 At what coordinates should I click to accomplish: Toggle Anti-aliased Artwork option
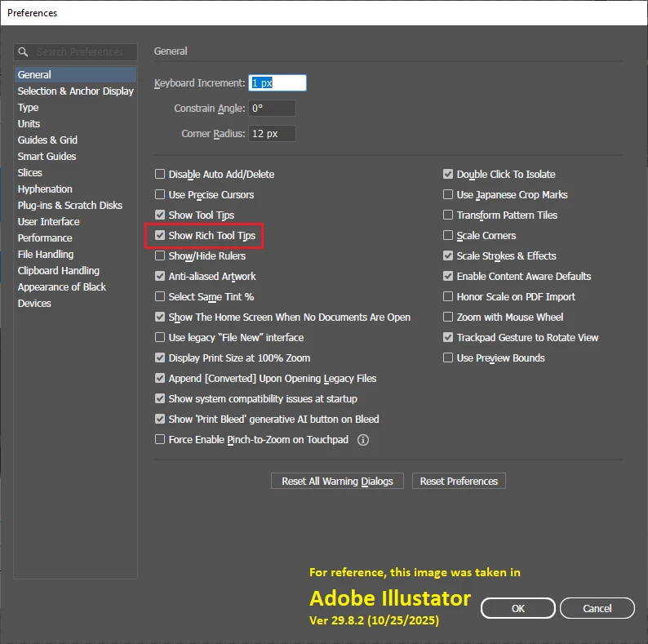tap(160, 276)
